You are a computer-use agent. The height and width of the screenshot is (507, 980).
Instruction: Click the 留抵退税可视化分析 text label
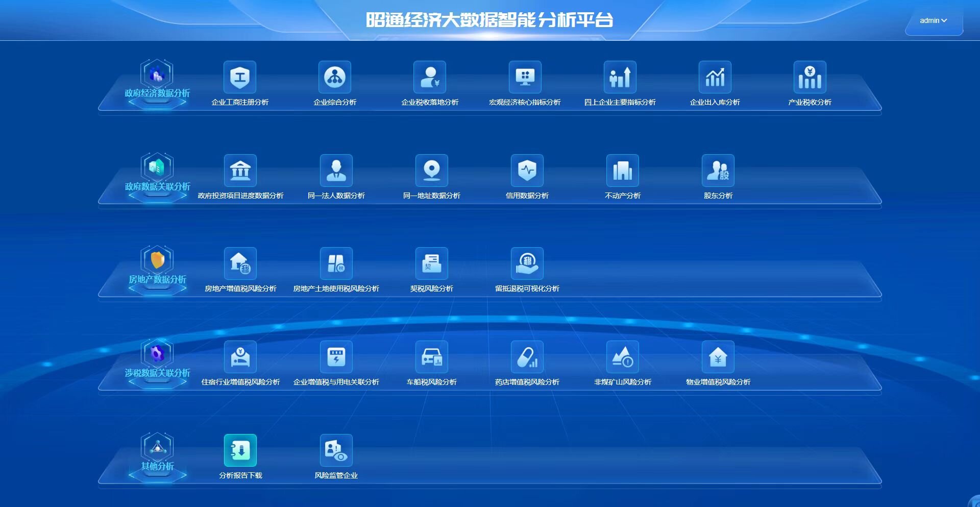click(527, 288)
